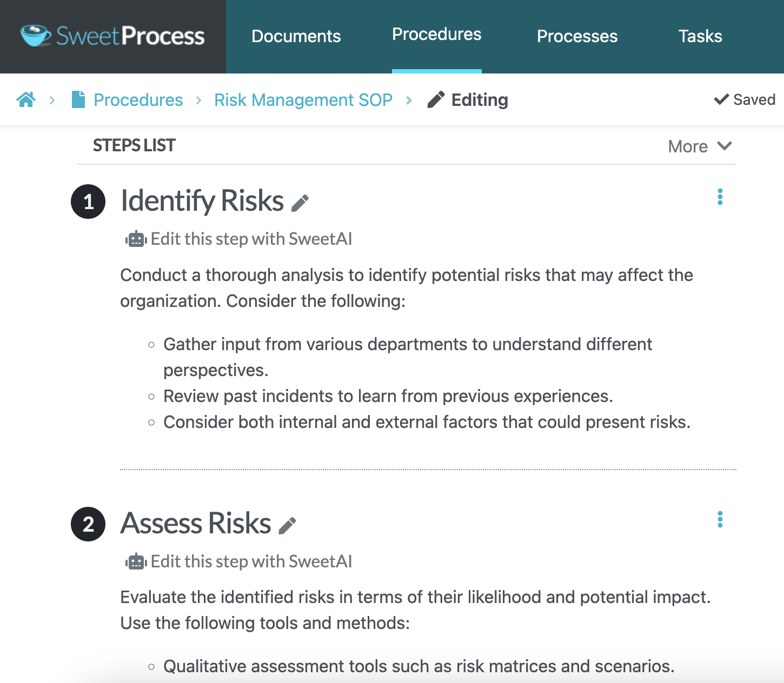Click the SweetAI robot icon under Assess Risks

[x=136, y=562]
